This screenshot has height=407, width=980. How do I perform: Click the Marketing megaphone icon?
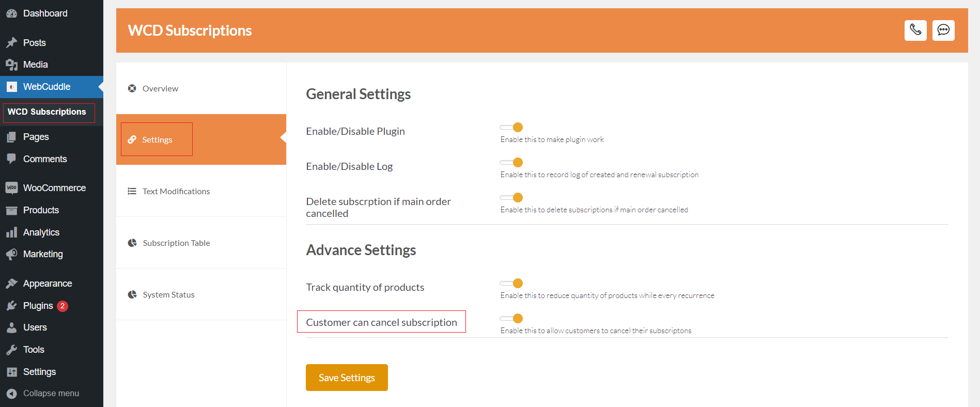[x=11, y=254]
